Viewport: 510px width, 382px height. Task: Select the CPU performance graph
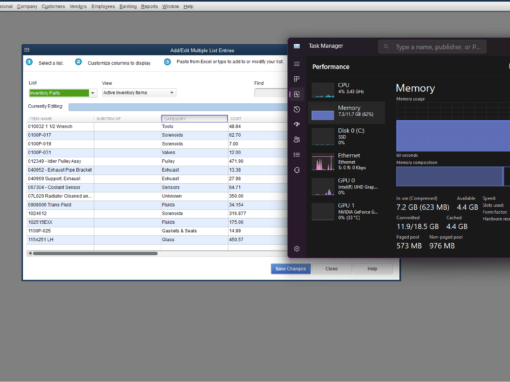(323, 90)
